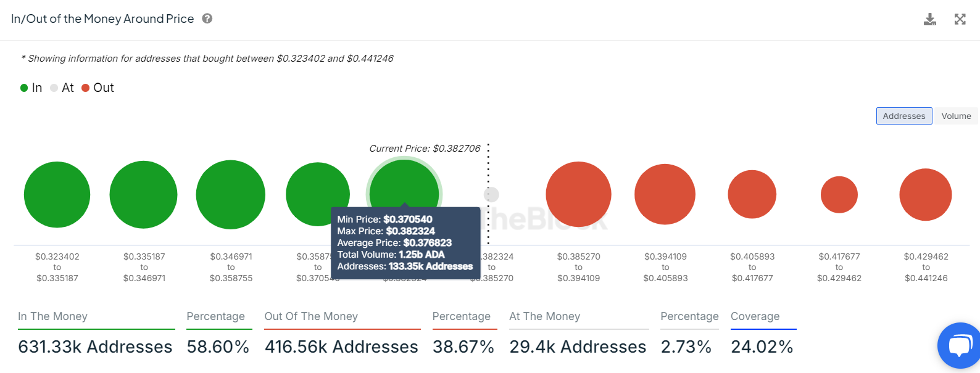Click red bubble for $0.394109–$0.405893 range
The height and width of the screenshot is (373, 980).
pos(665,194)
